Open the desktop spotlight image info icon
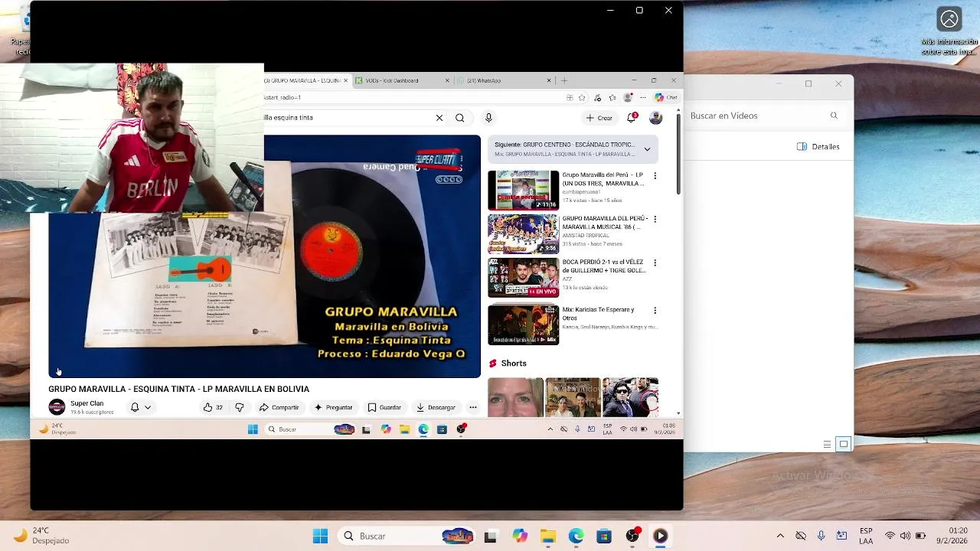This screenshot has height=551, width=980. tap(949, 19)
